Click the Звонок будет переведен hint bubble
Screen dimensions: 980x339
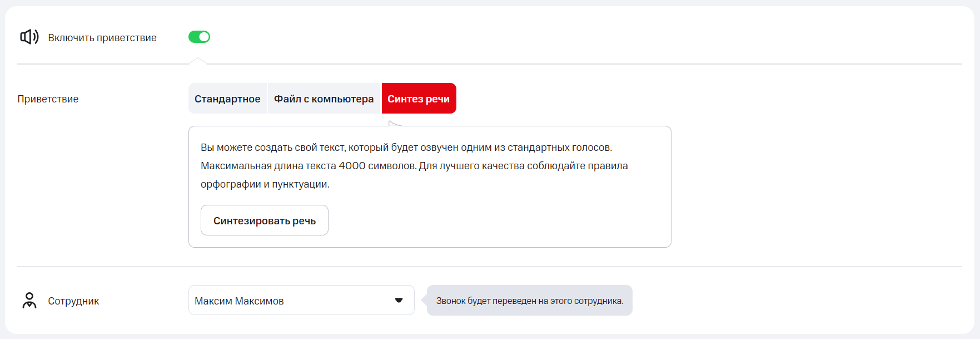pos(530,301)
